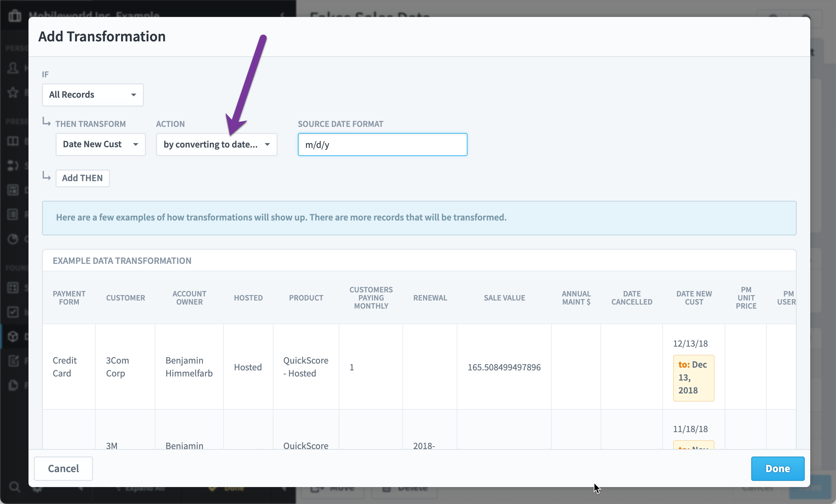Click the Account Owner column header
This screenshot has width=836, height=504.
(x=189, y=298)
